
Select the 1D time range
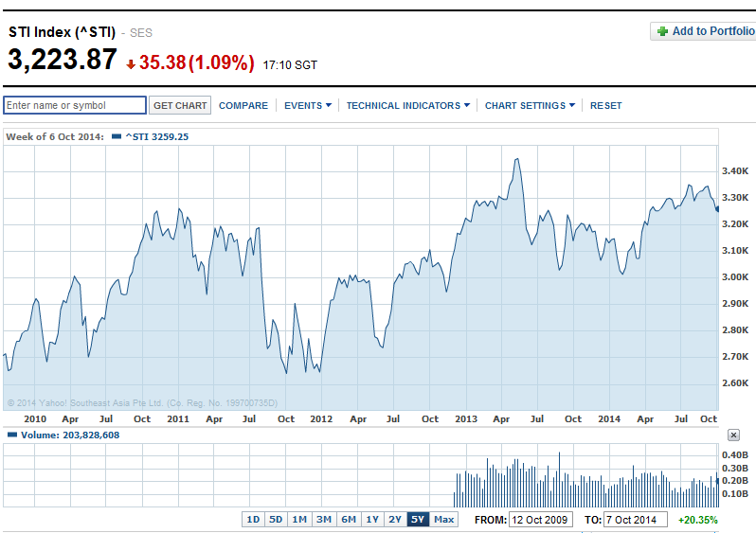point(253,520)
